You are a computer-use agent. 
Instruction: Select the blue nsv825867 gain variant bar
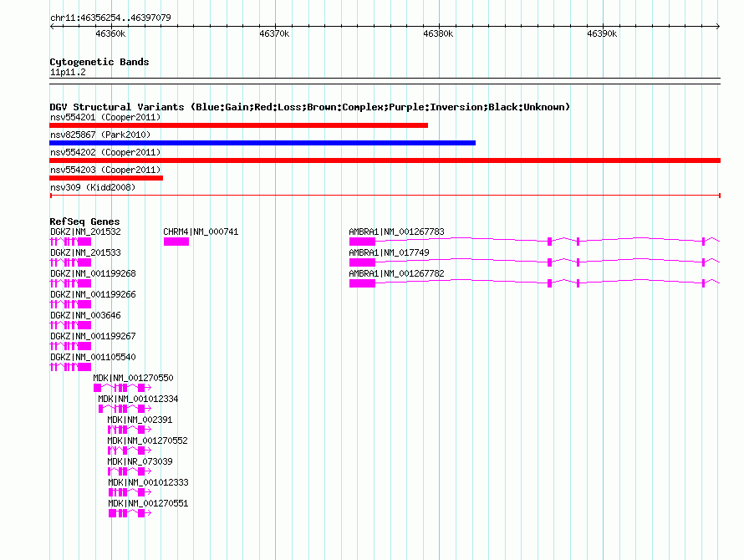tap(262, 143)
